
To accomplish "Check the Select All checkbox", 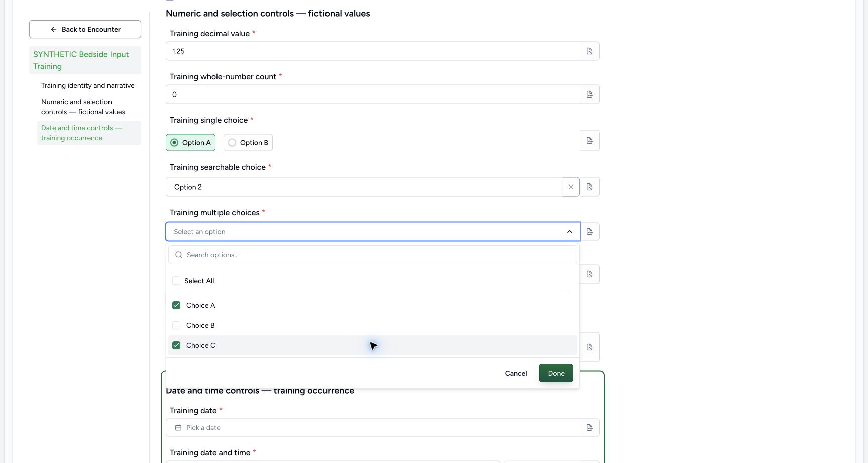I will pyautogui.click(x=176, y=281).
